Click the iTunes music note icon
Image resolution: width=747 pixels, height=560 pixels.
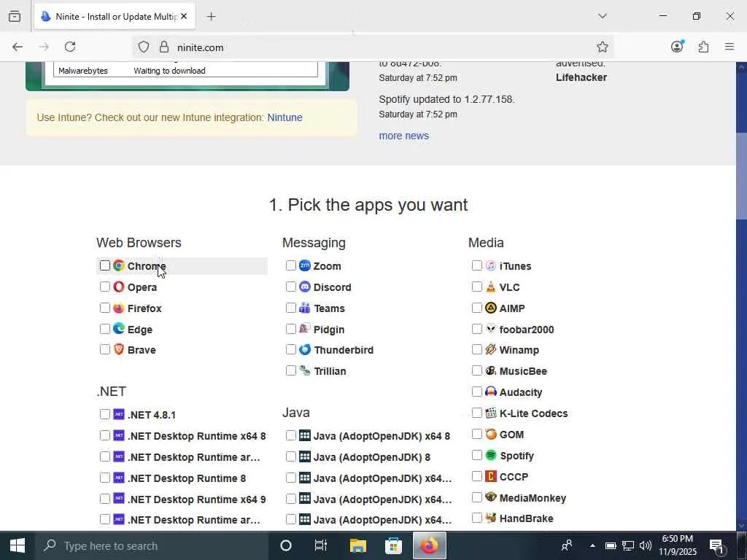pos(491,265)
